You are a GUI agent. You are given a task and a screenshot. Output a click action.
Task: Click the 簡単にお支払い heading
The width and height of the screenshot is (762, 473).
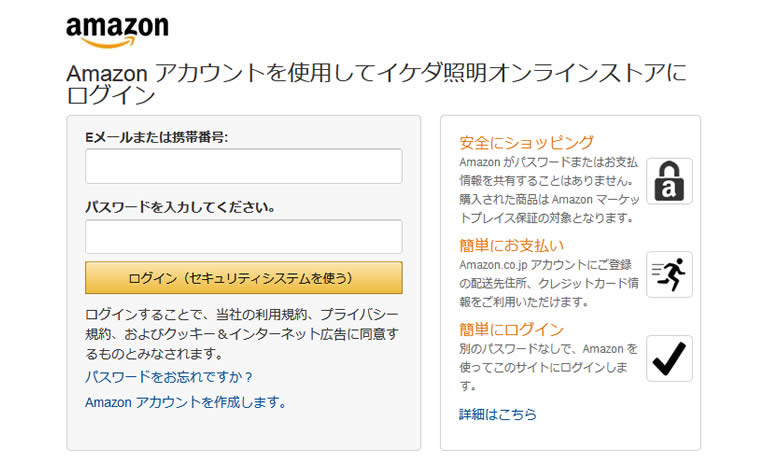(511, 245)
